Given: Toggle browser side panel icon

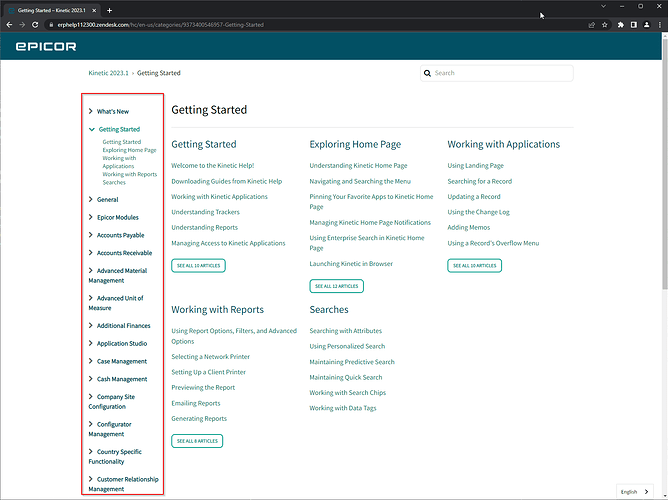Looking at the screenshot, I should pyautogui.click(x=633, y=25).
